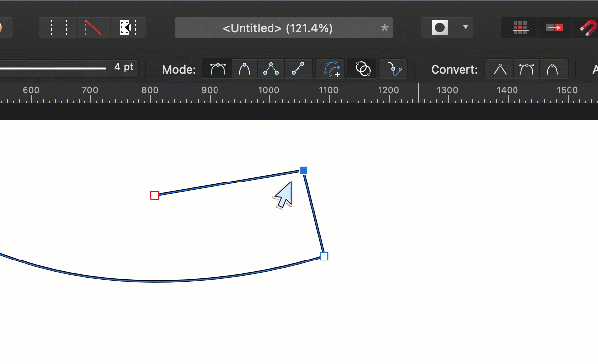The image size is (598, 364).
Task: Select Line Mode diagonal line icon
Action: tap(298, 69)
